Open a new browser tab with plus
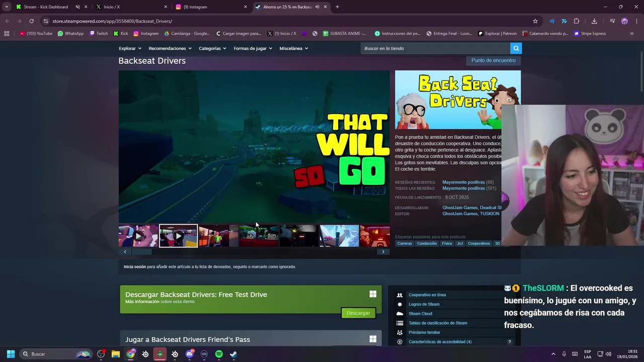The width and height of the screenshot is (644, 362). pos(337,7)
